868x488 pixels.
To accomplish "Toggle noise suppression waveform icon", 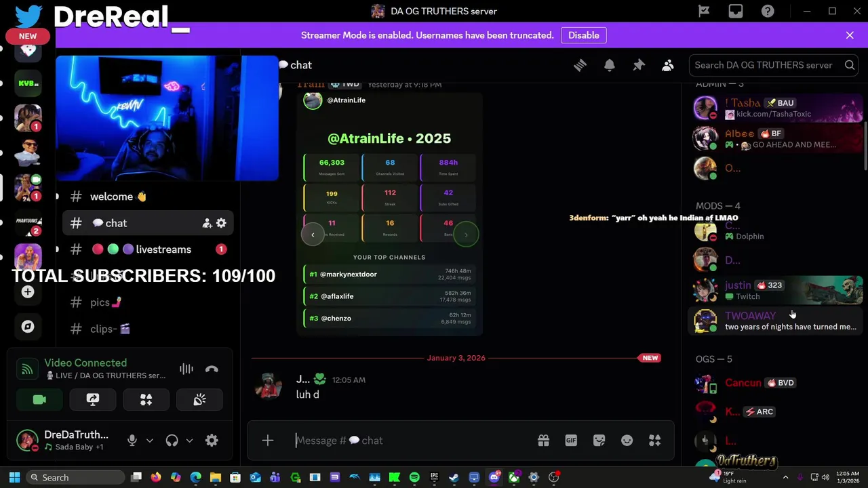I will click(x=186, y=369).
